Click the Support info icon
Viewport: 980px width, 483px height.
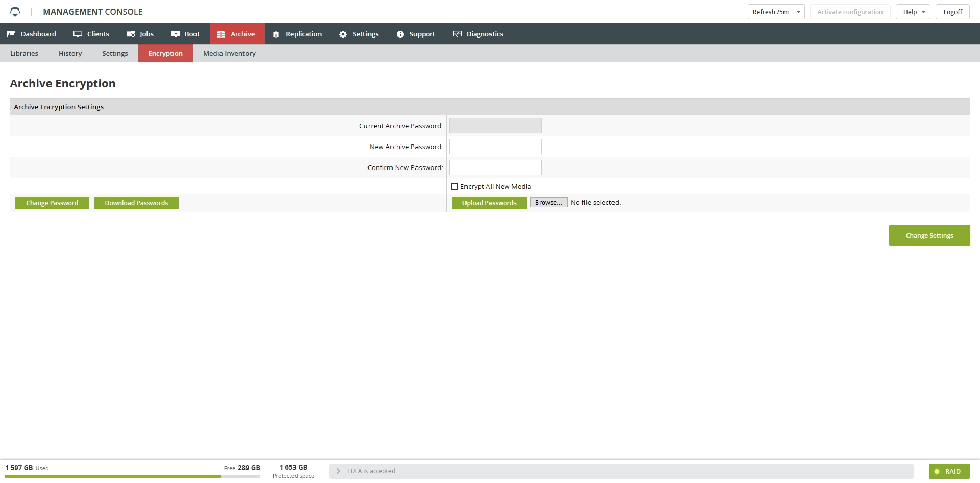click(400, 34)
